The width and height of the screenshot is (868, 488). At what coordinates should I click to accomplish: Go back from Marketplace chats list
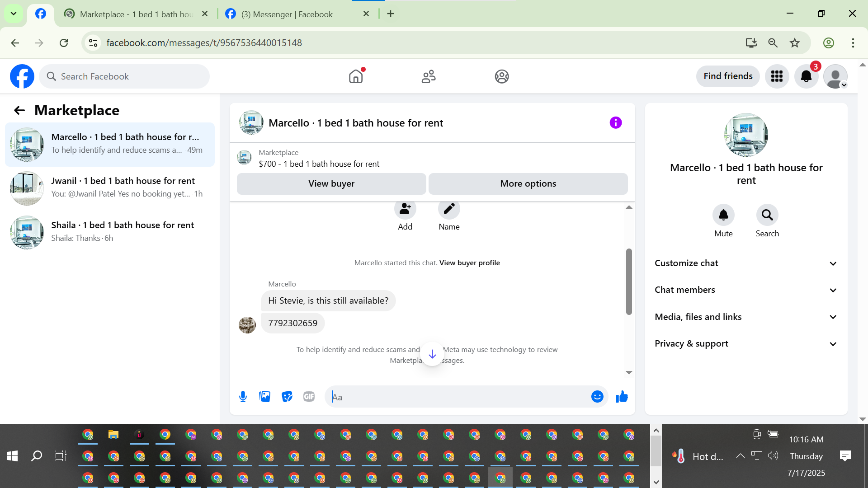pyautogui.click(x=19, y=110)
